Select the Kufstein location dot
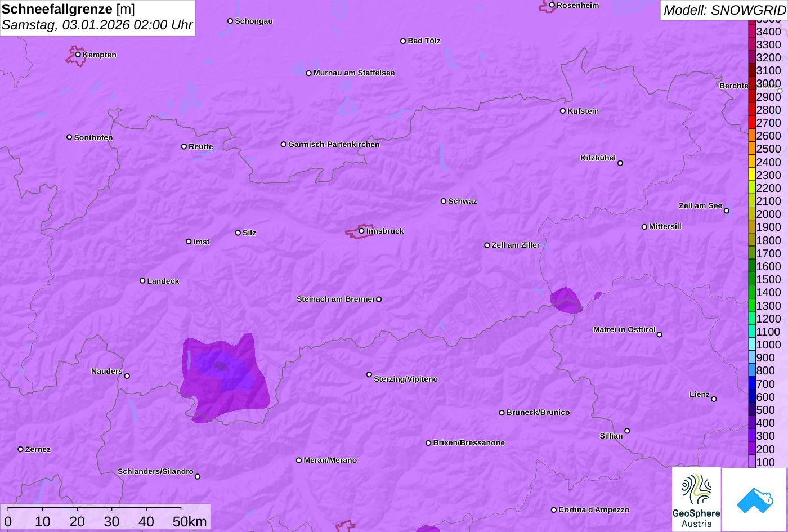788x532 pixels. pyautogui.click(x=563, y=111)
